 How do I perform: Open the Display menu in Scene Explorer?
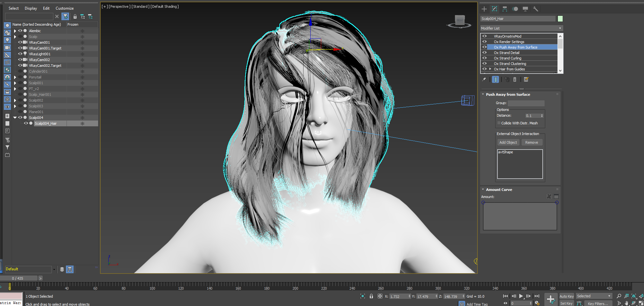click(31, 8)
